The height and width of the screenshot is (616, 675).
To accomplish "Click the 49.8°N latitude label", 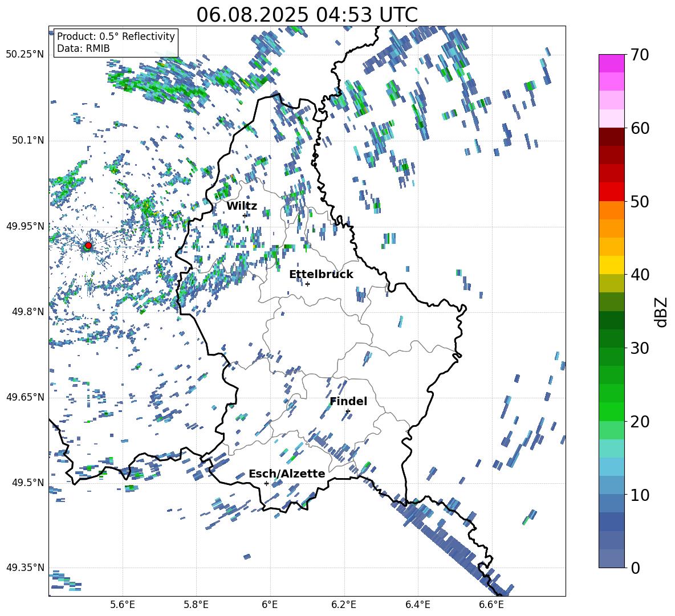I will (27, 312).
